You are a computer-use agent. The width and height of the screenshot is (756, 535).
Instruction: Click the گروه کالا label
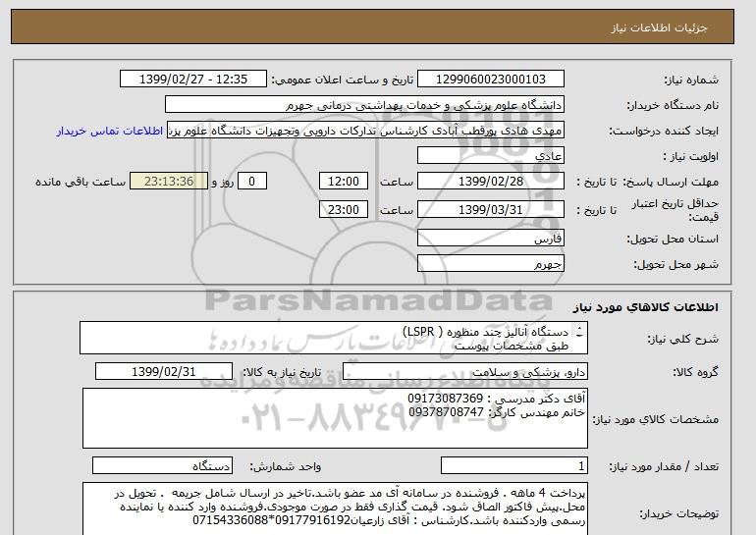pos(696,372)
